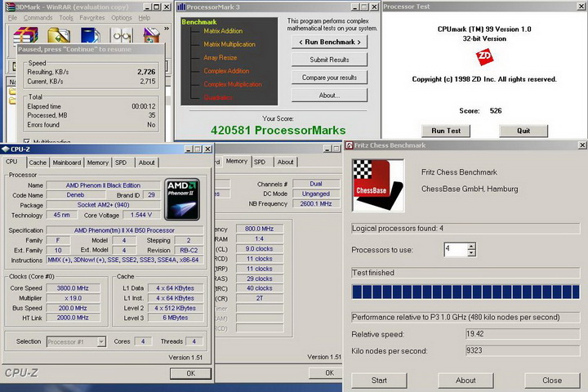Viewport: 588px width, 392px height.
Task: Toggle the Multithreading checkbox in WinRAR dialog
Action: (27, 141)
